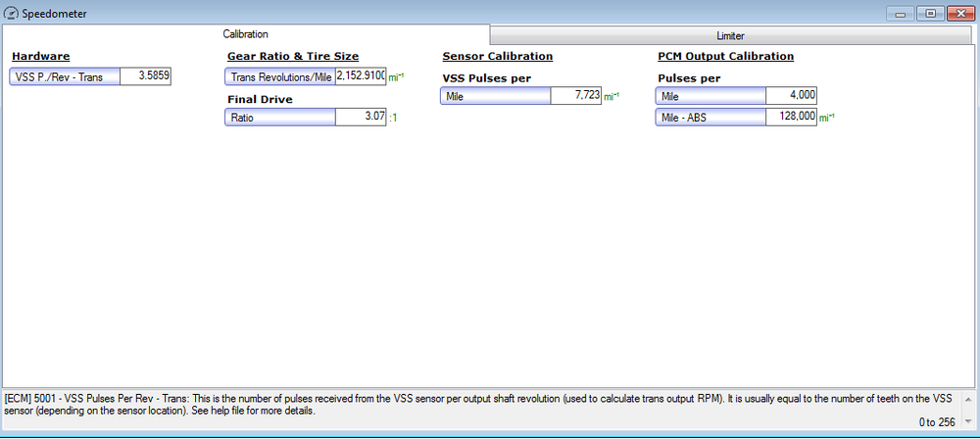
Task: Edit the 128,000 Mile - ABS value
Action: [790, 117]
